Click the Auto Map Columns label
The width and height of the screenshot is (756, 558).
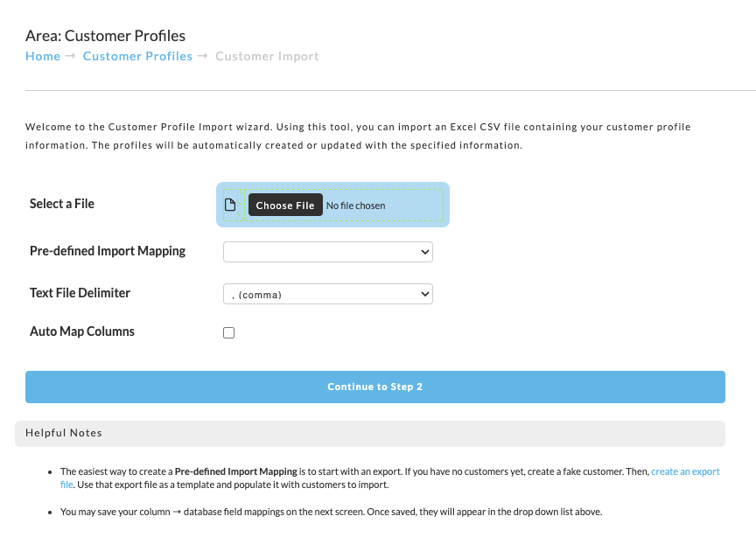pos(82,331)
